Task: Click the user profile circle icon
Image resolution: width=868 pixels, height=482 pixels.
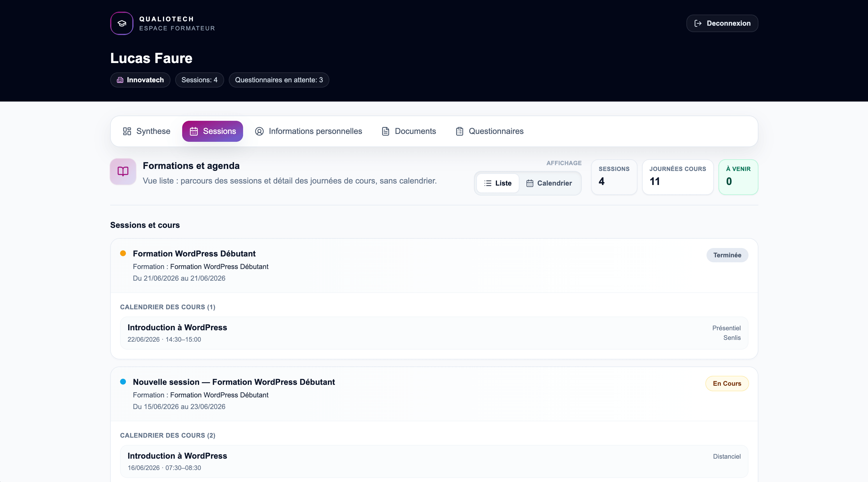Action: (x=259, y=131)
